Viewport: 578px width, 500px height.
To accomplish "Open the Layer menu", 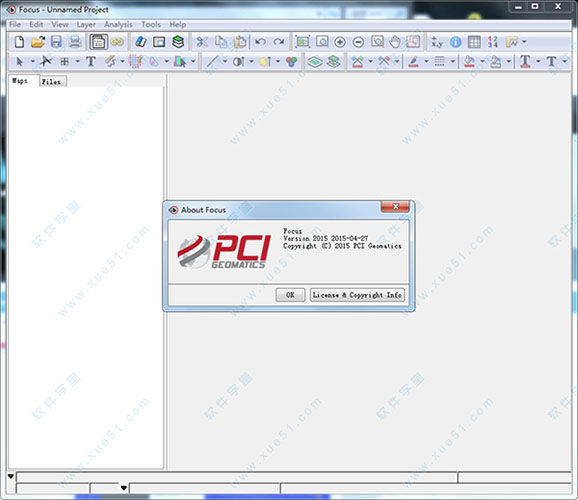I will click(x=86, y=24).
